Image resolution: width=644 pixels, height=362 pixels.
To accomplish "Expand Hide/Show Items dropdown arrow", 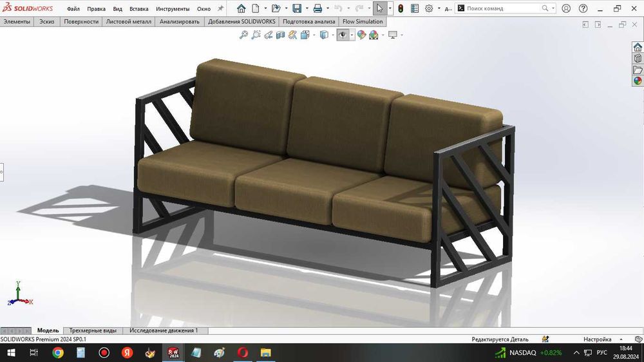I will point(352,35).
